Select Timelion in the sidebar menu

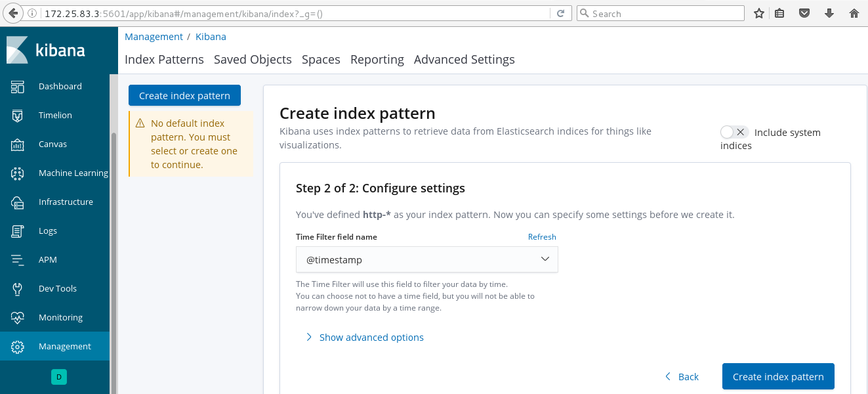pos(54,116)
